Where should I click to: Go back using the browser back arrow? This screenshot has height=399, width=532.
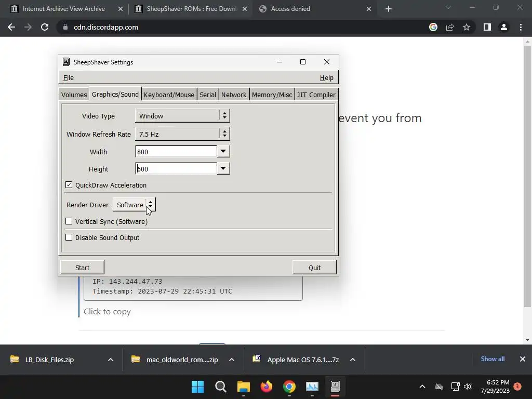(x=11, y=27)
